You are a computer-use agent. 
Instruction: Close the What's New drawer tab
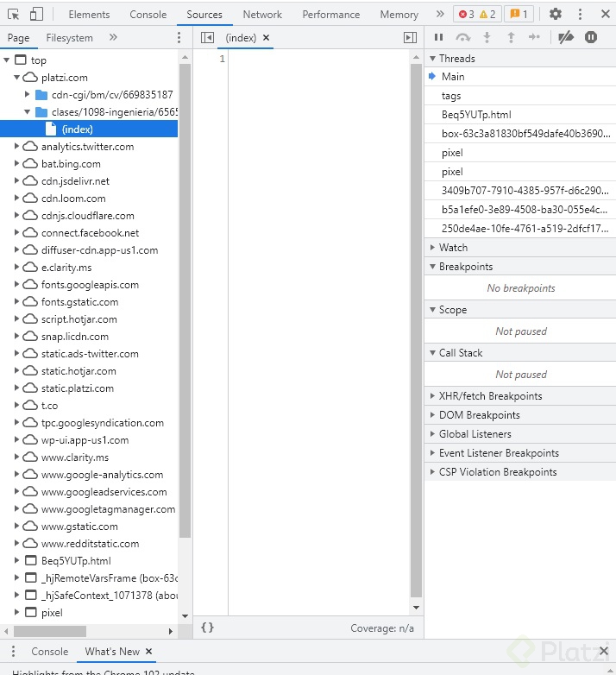(149, 652)
